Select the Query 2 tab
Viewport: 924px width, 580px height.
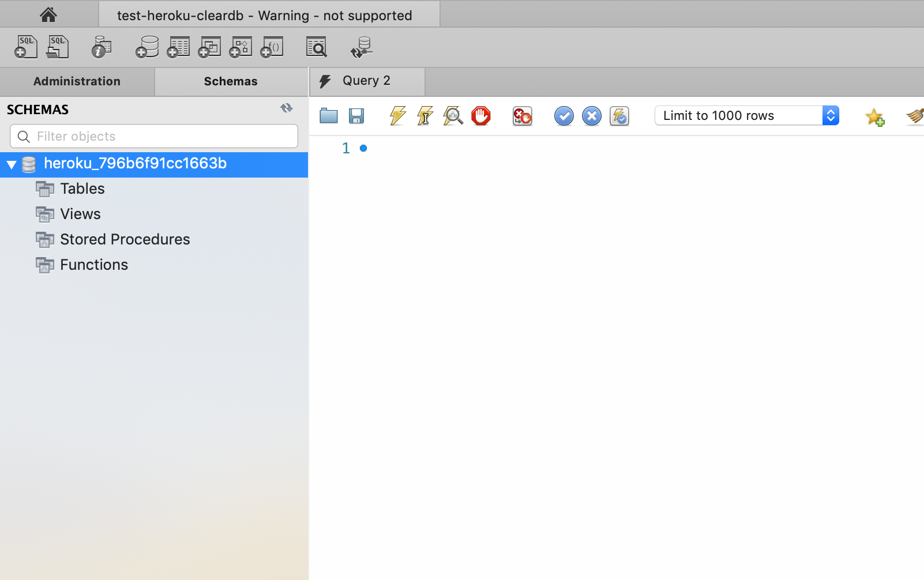pyautogui.click(x=366, y=81)
